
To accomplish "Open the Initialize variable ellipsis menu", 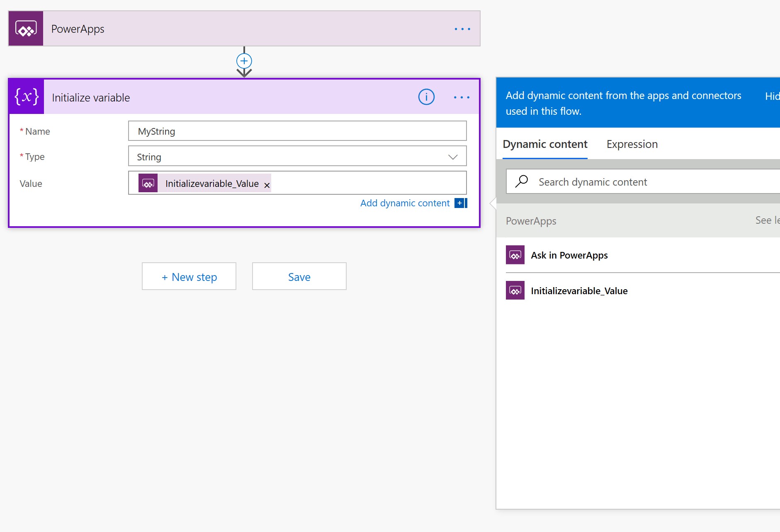I will coord(462,97).
